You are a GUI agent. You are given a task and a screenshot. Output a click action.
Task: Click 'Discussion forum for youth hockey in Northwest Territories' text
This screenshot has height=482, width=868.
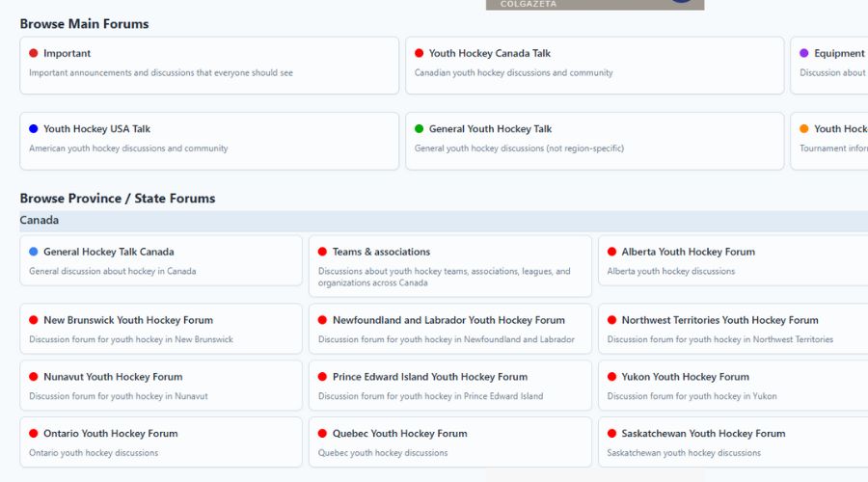click(x=720, y=339)
